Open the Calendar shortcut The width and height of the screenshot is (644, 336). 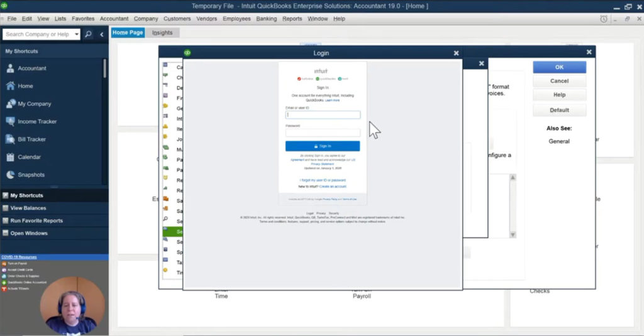pos(11,157)
